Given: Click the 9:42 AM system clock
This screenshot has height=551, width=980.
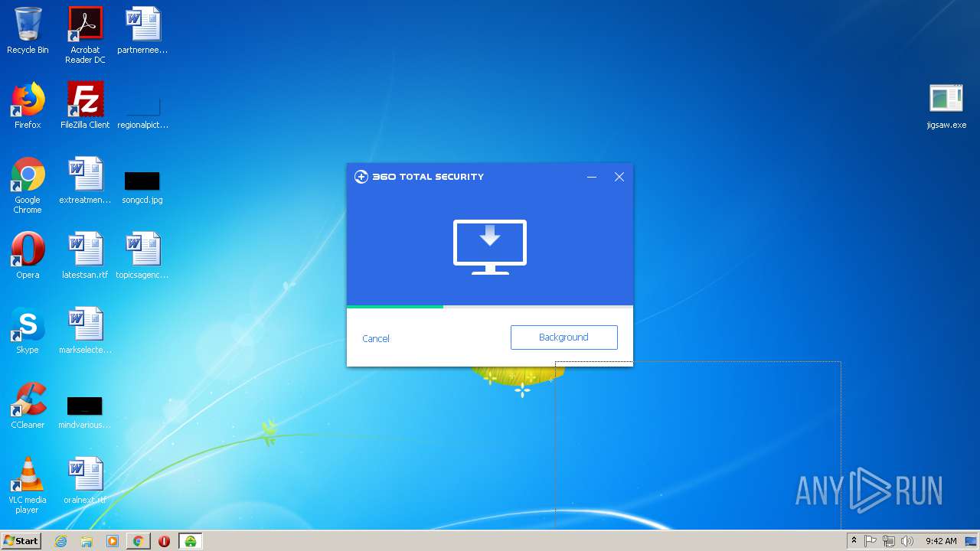Looking at the screenshot, I should coord(941,541).
